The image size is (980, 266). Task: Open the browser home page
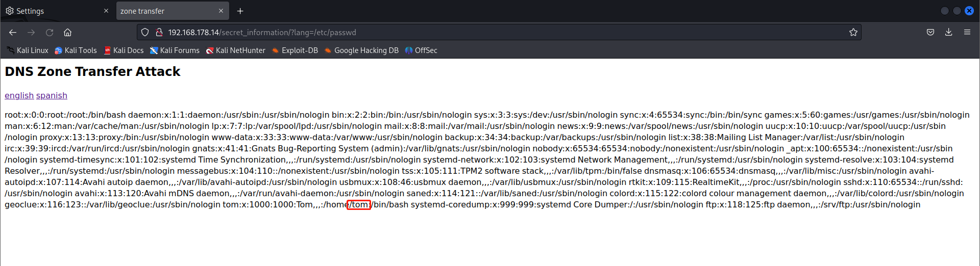(67, 32)
